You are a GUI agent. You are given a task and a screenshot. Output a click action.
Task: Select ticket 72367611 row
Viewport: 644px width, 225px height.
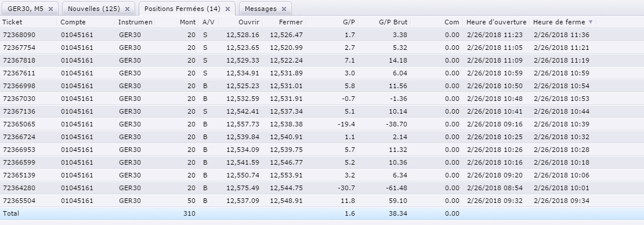pyautogui.click(x=322, y=73)
